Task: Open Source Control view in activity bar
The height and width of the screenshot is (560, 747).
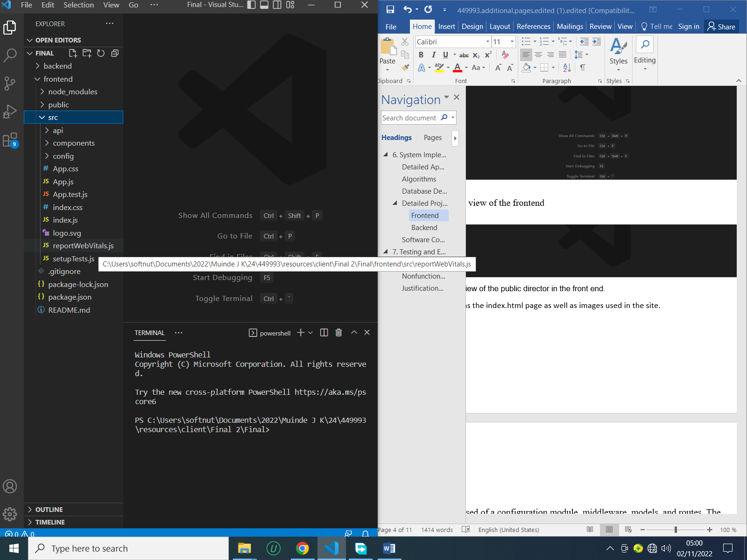Action: [x=10, y=84]
